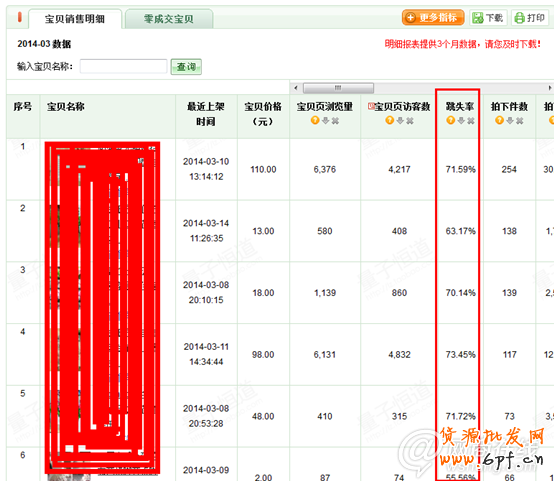Click the 宝贝名称 column header
The width and height of the screenshot is (554, 481).
pyautogui.click(x=66, y=106)
